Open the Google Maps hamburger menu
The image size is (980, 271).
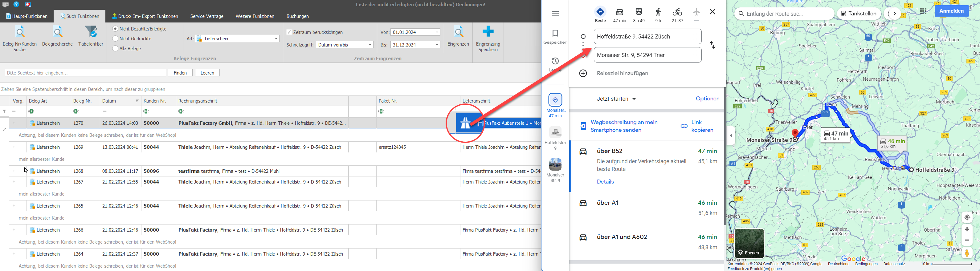tap(555, 13)
